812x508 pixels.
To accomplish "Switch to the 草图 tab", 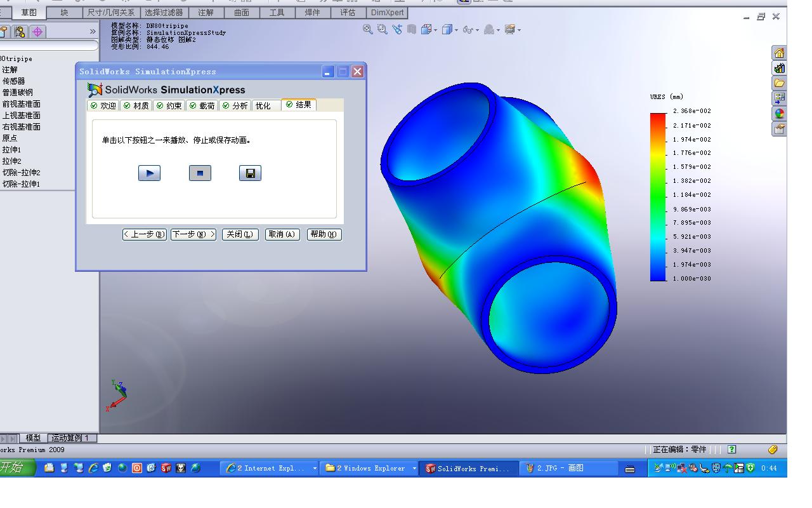I will 29,13.
